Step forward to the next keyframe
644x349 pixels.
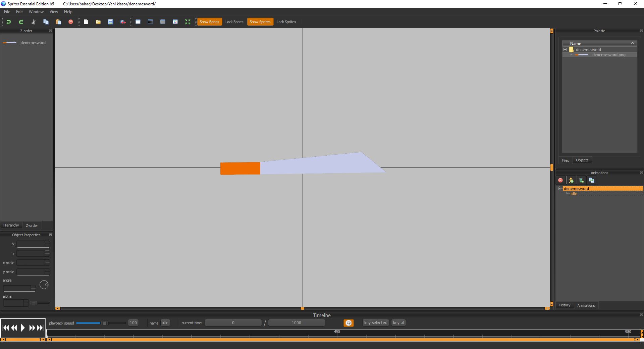32,328
